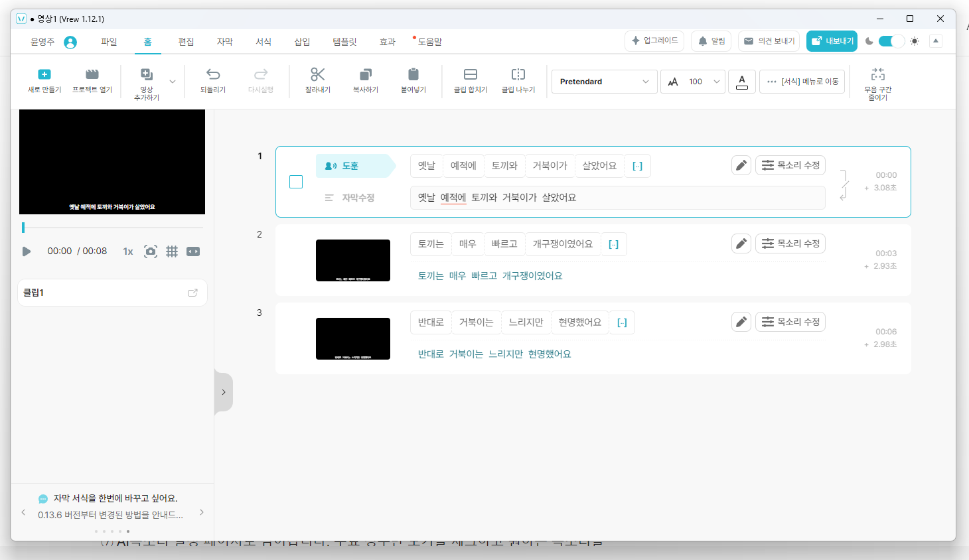Open the 삽입 menu tab
This screenshot has height=560, width=969.
point(302,42)
